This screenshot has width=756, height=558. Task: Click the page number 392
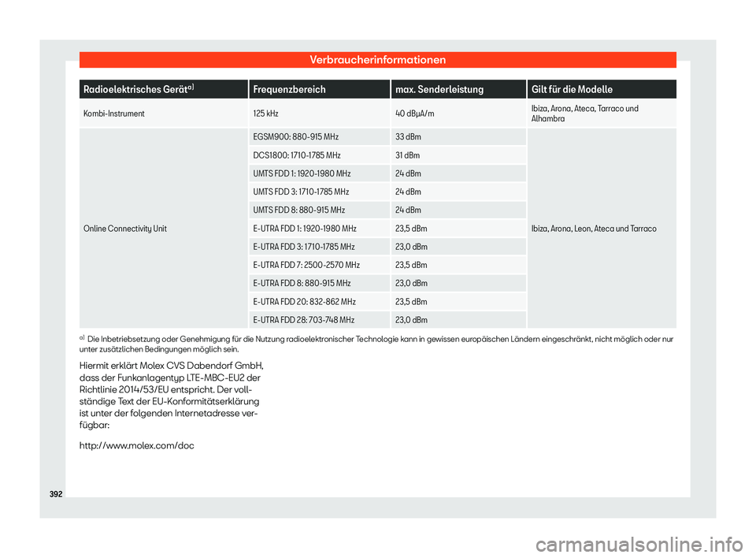click(56, 494)
